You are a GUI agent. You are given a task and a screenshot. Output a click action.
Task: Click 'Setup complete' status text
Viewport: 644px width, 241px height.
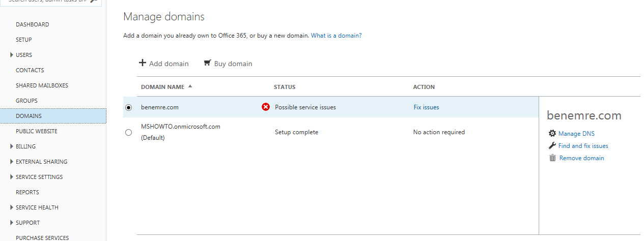pos(296,132)
